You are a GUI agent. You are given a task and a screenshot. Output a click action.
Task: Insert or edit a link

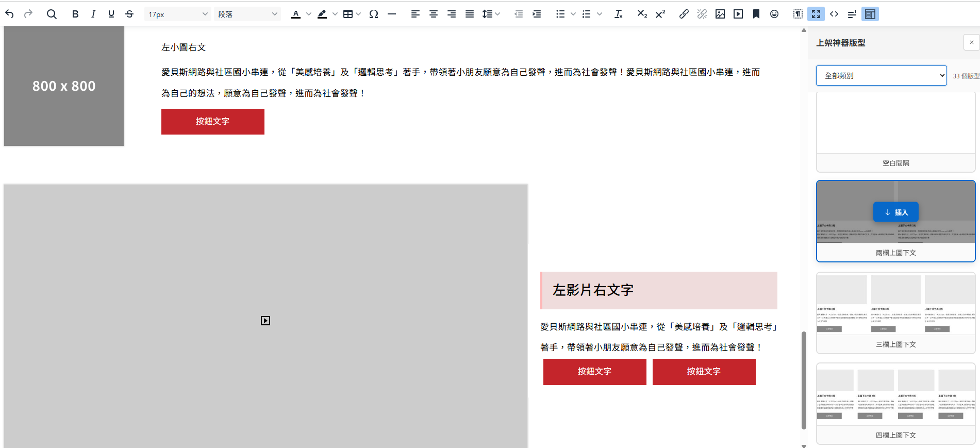[x=684, y=14]
